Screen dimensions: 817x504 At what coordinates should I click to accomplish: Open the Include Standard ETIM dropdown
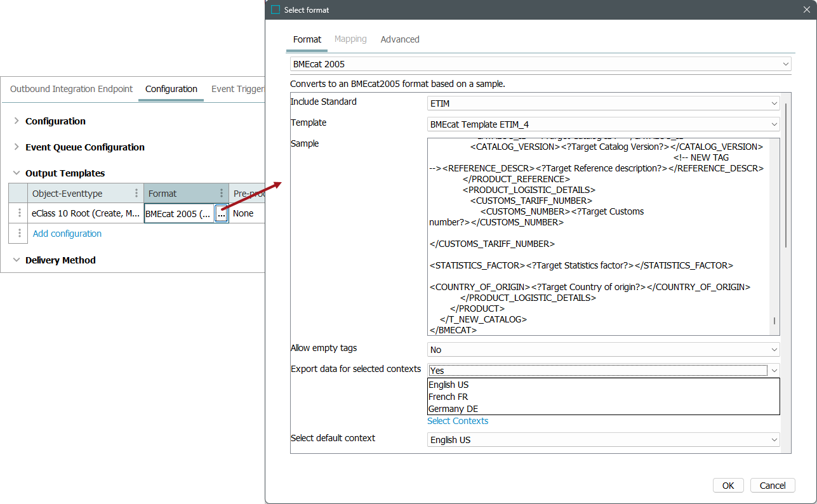tap(774, 103)
